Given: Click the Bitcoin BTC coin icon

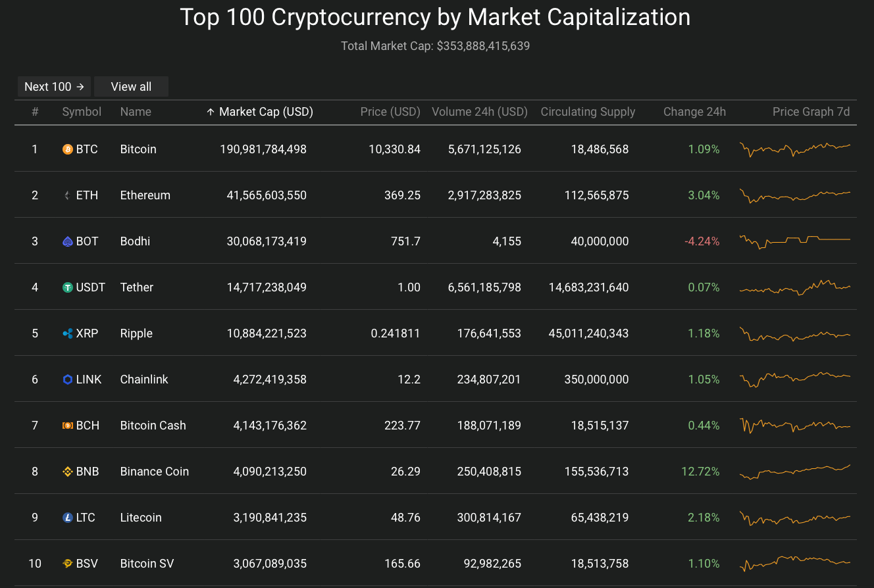Looking at the screenshot, I should [67, 149].
